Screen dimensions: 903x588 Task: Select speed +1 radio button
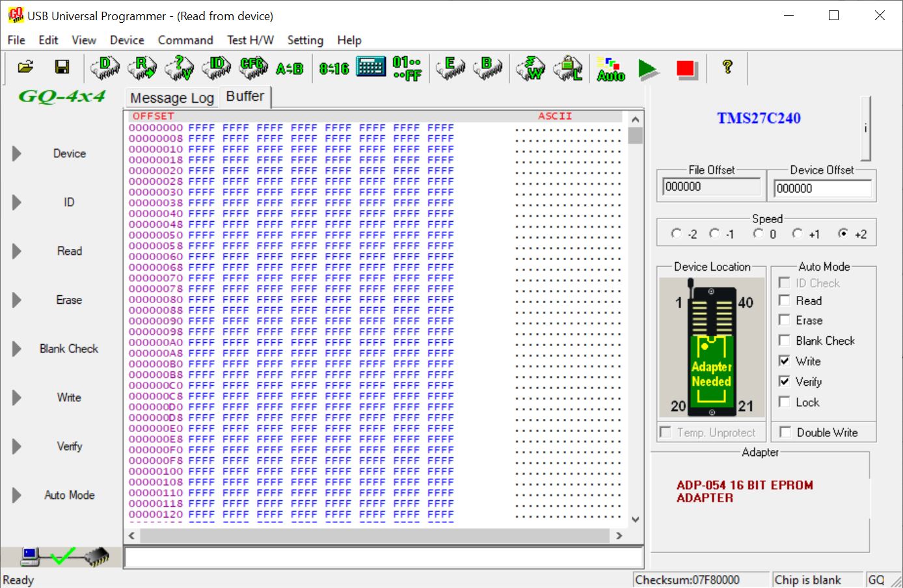tap(798, 234)
